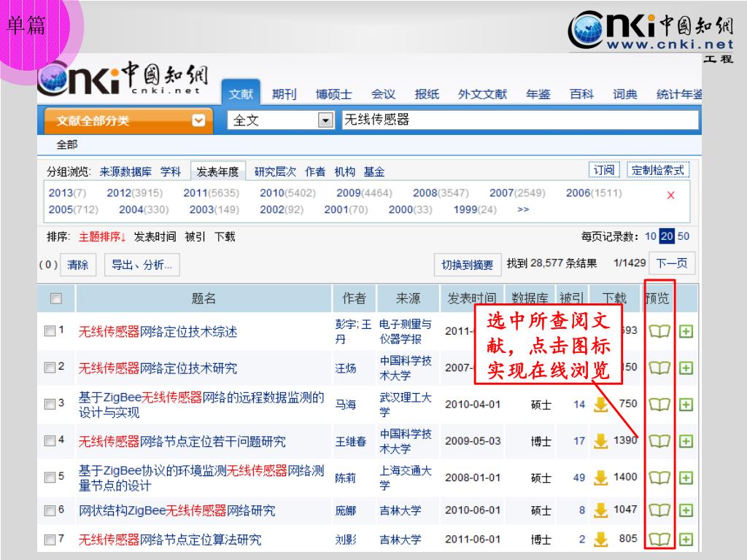Open preview book icon for 无线传感器网络定位技术综述

click(659, 331)
